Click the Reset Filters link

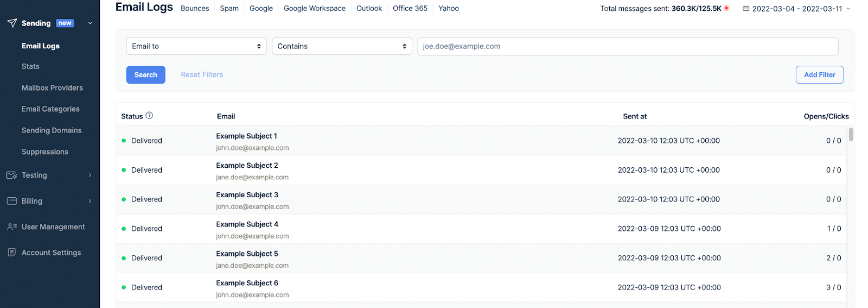[202, 75]
